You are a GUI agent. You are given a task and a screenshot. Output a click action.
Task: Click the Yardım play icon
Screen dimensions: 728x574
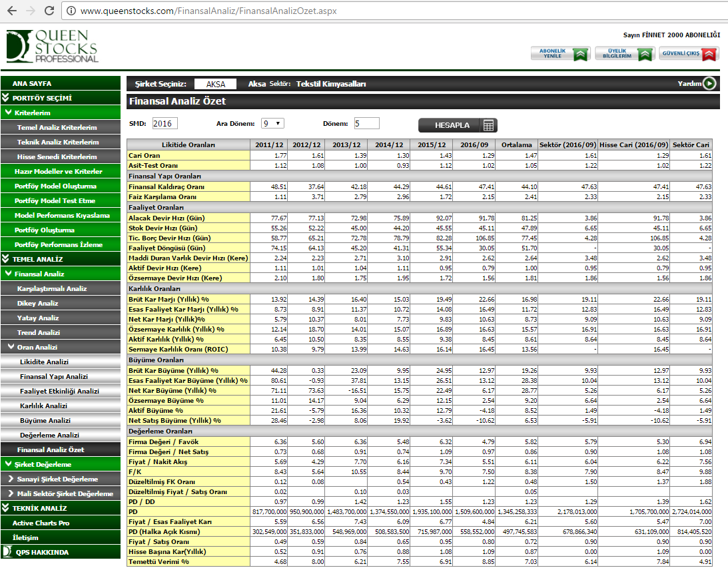tap(709, 83)
